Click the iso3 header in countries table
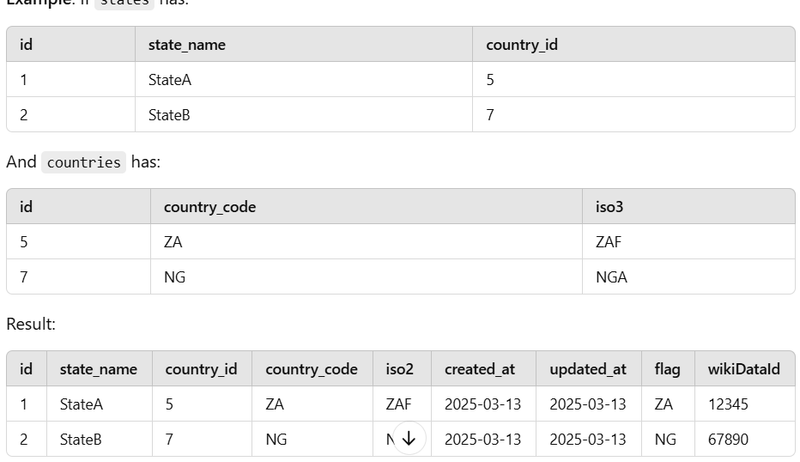This screenshot has width=800, height=462. coord(609,207)
